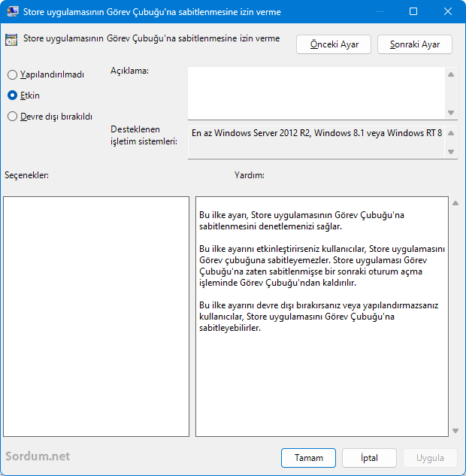Click the Desteklenen işletim sistemleri label

[144, 135]
